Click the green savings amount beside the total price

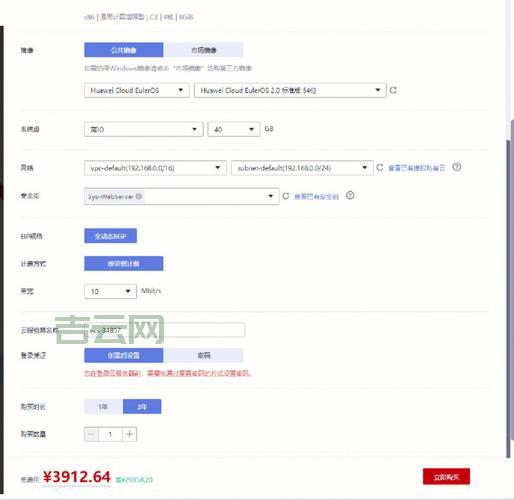[134, 480]
